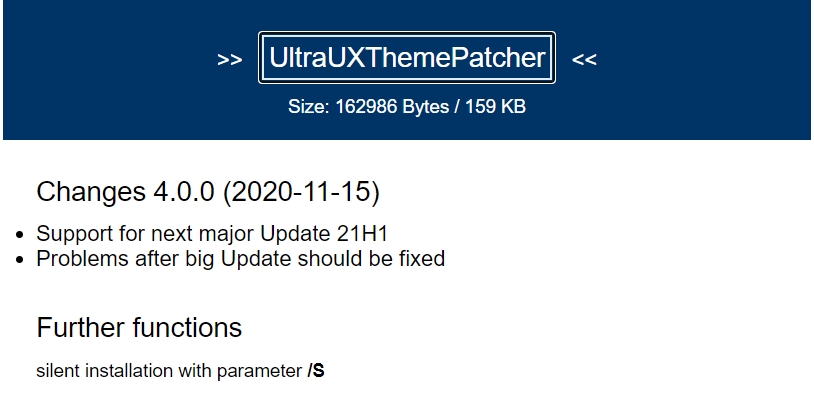814x417 pixels.
Task: Select the first bullet dot before Support line
Action: pyautogui.click(x=20, y=235)
